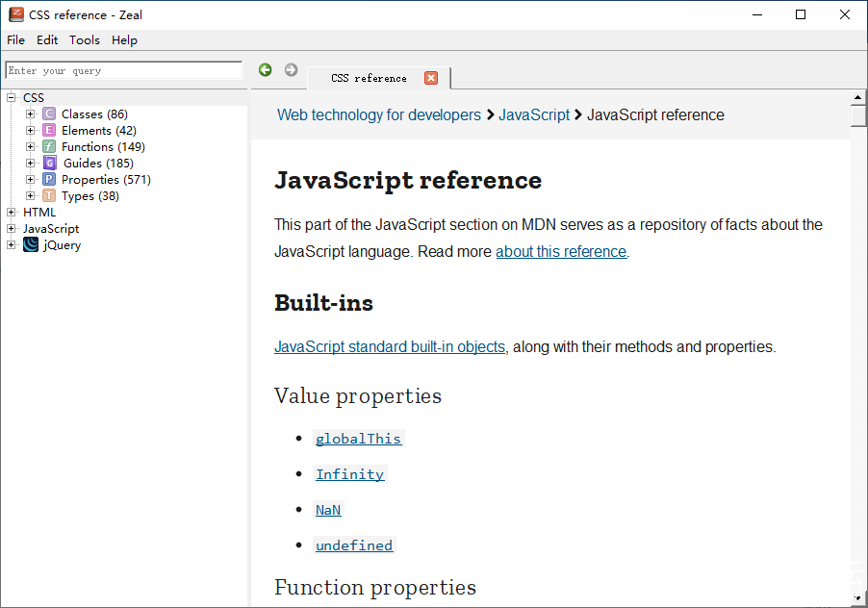Close the Zeal window
The width and height of the screenshot is (868, 608).
pyautogui.click(x=845, y=15)
